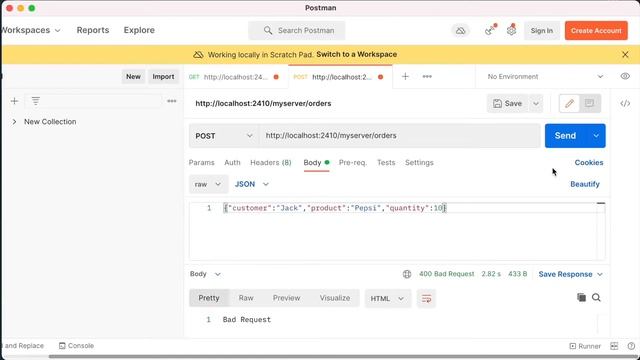Open the satellite capture requests icon
Screen dimensions: 640x360
point(490,30)
